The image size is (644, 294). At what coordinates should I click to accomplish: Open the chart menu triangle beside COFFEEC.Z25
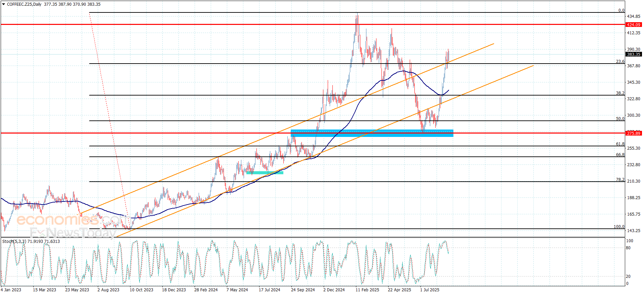click(4, 4)
